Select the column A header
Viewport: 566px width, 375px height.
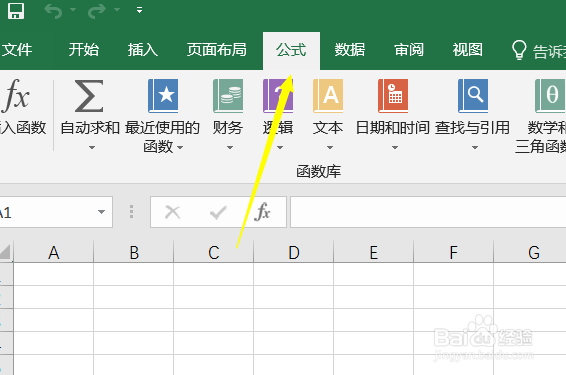[54, 252]
